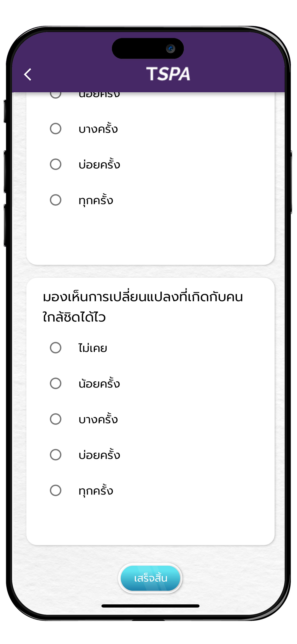Select บางครั้ง radio in the upper question card

[x=55, y=129]
